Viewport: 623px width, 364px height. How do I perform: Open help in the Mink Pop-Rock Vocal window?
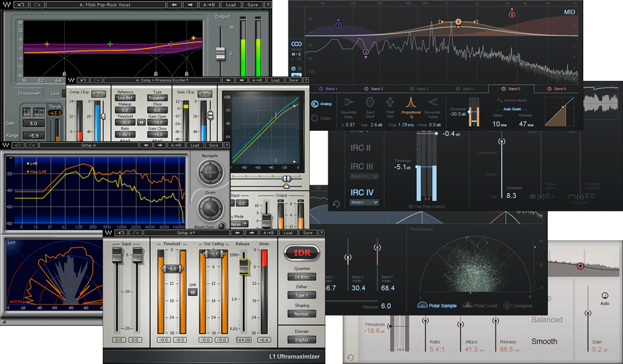(268, 5)
